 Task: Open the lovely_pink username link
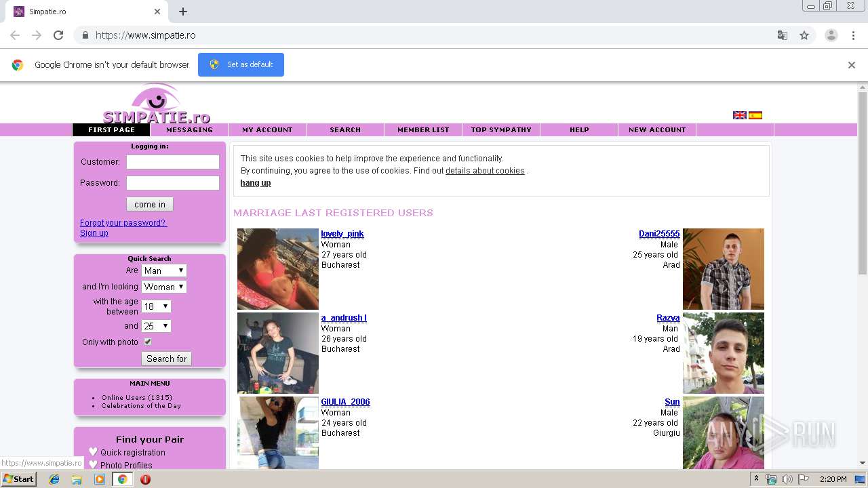pos(342,234)
